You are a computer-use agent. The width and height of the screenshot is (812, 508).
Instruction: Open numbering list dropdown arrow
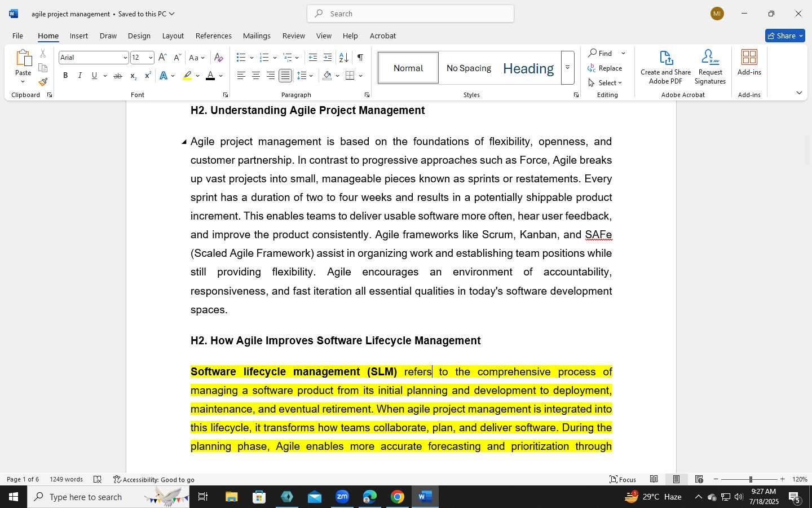pyautogui.click(x=275, y=58)
